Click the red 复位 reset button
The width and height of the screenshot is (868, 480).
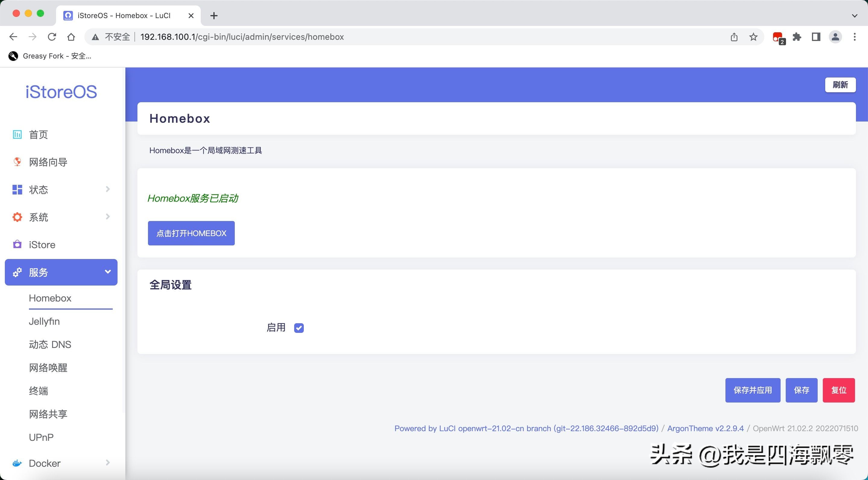click(x=838, y=390)
